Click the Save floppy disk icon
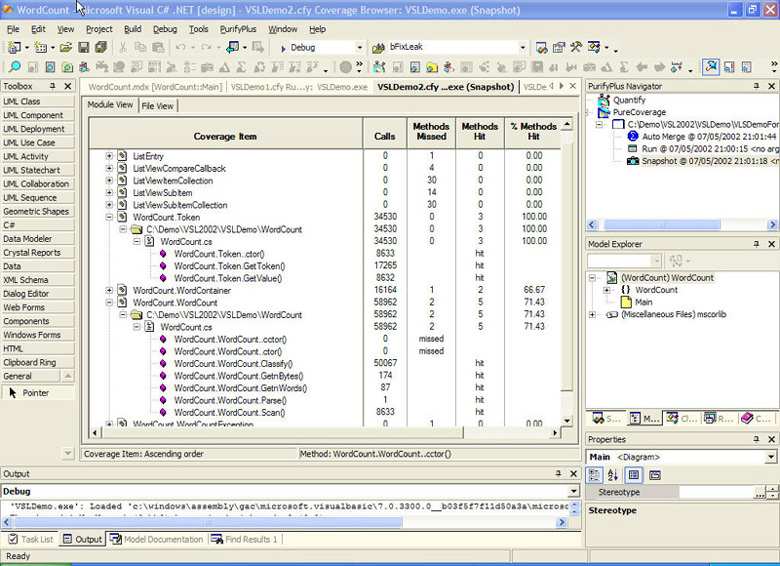The image size is (780, 566). point(84,47)
